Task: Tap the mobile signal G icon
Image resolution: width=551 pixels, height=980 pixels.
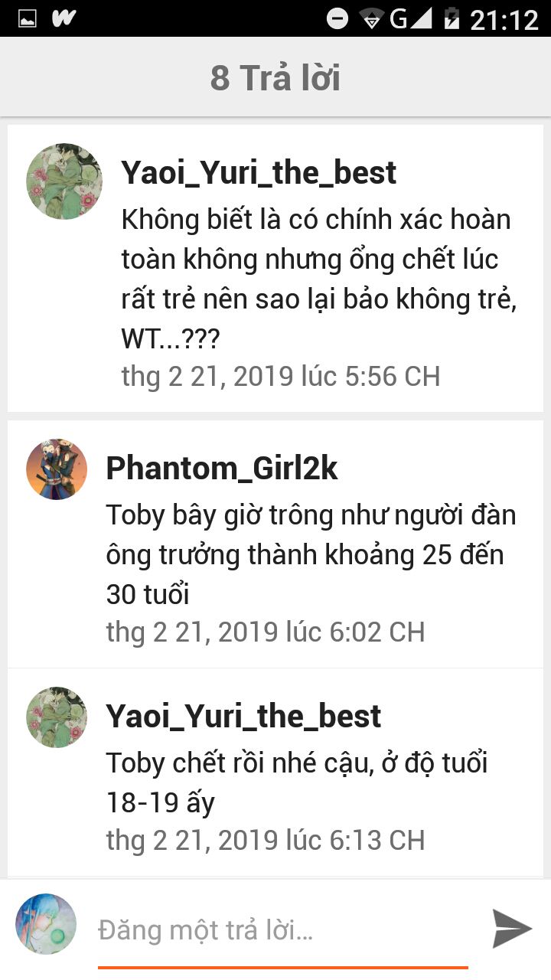Action: point(410,18)
